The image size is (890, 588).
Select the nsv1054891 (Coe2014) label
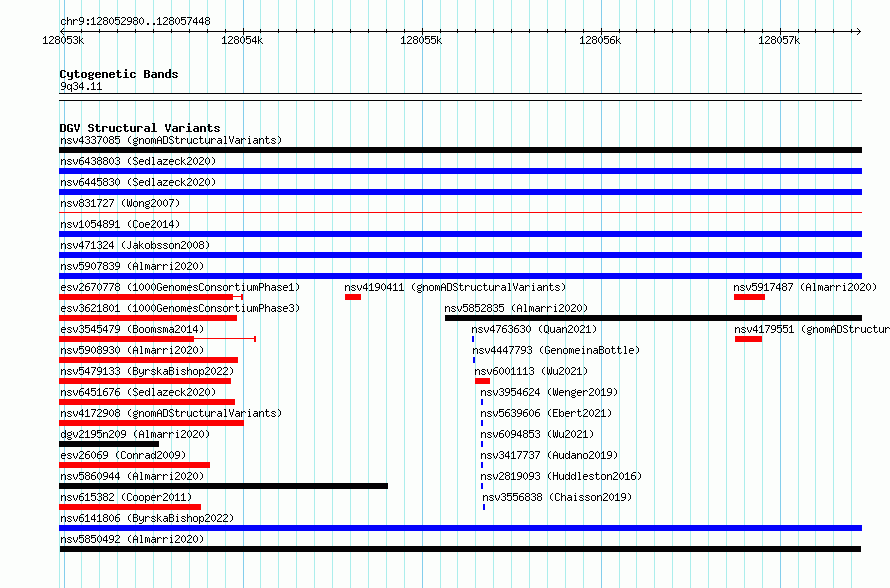(x=120, y=224)
